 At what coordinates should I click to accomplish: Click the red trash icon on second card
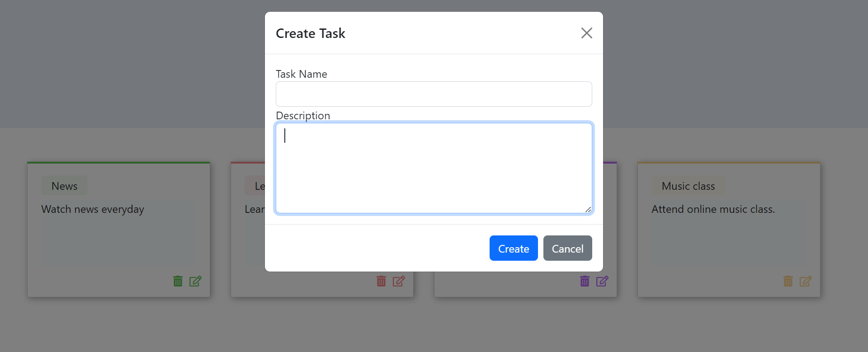click(381, 281)
